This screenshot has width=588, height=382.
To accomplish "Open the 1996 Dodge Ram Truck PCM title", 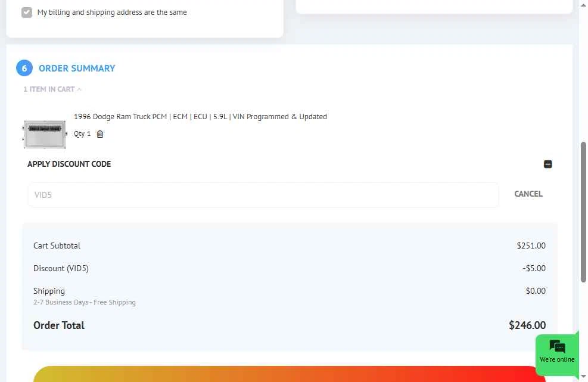I will (x=200, y=117).
